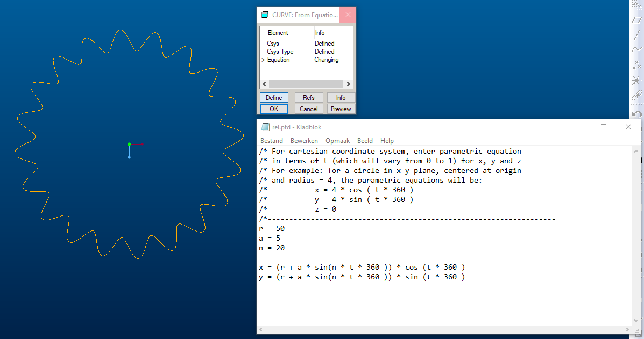The width and height of the screenshot is (644, 339).
Task: Click OK in the CURVE dialog
Action: pyautogui.click(x=274, y=109)
